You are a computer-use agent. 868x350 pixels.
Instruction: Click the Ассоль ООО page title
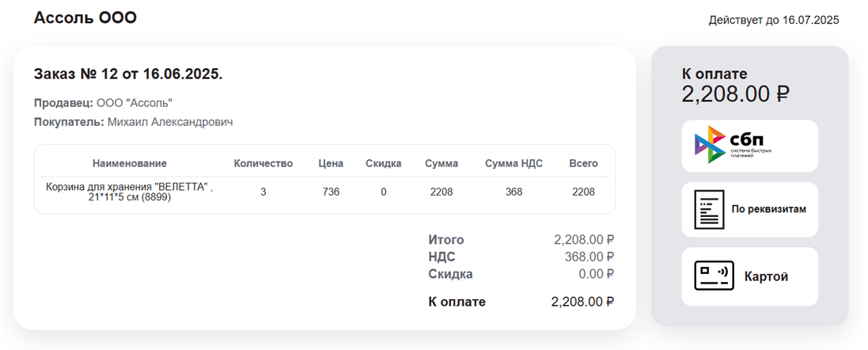point(85,17)
